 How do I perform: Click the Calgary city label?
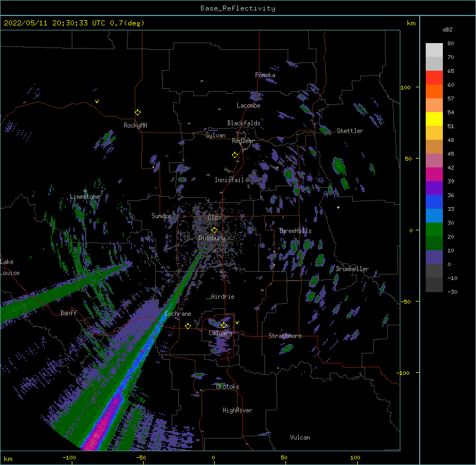[x=220, y=333]
